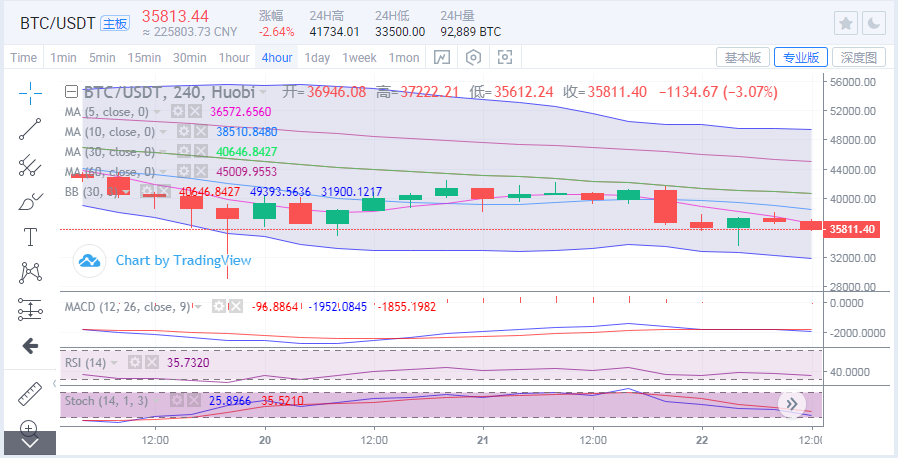Remove the MA (5, close, 0) indicator

(195, 111)
